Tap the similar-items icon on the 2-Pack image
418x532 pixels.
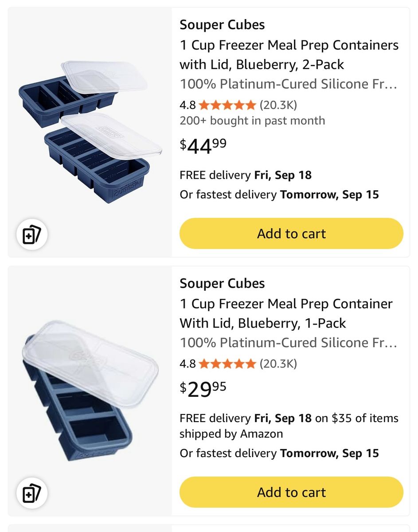click(32, 235)
